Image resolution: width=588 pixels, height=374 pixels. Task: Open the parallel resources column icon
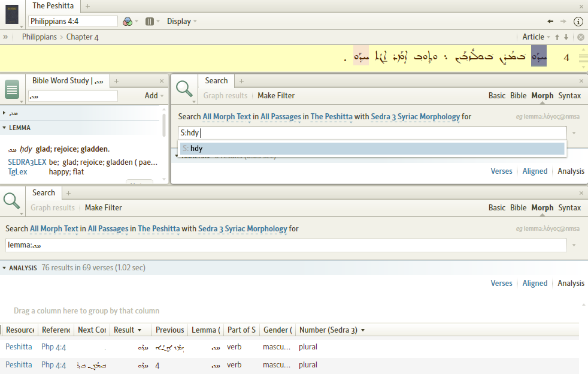150,22
